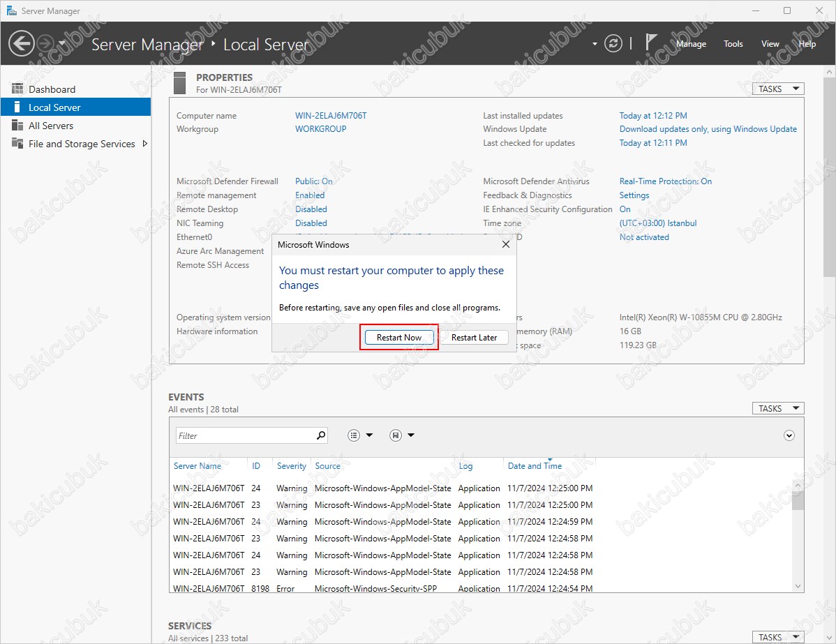This screenshot has width=836, height=644.
Task: Open the Properties TASKS dropdown
Action: 778,89
